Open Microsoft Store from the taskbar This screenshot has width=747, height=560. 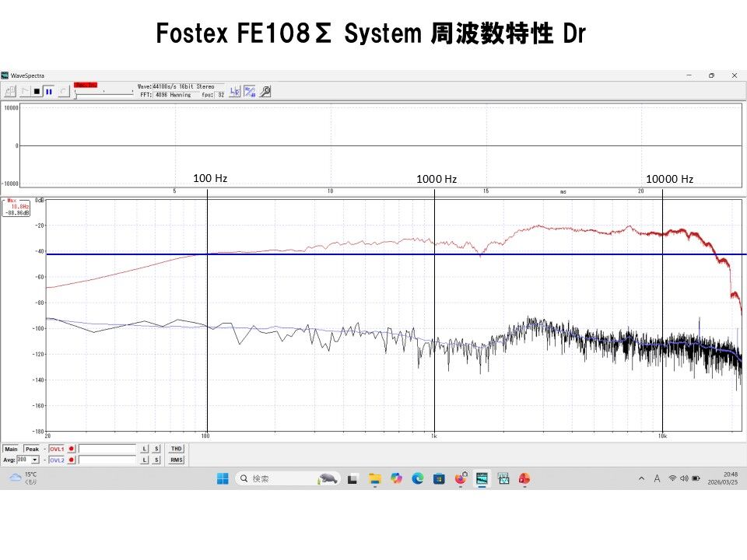tap(439, 478)
